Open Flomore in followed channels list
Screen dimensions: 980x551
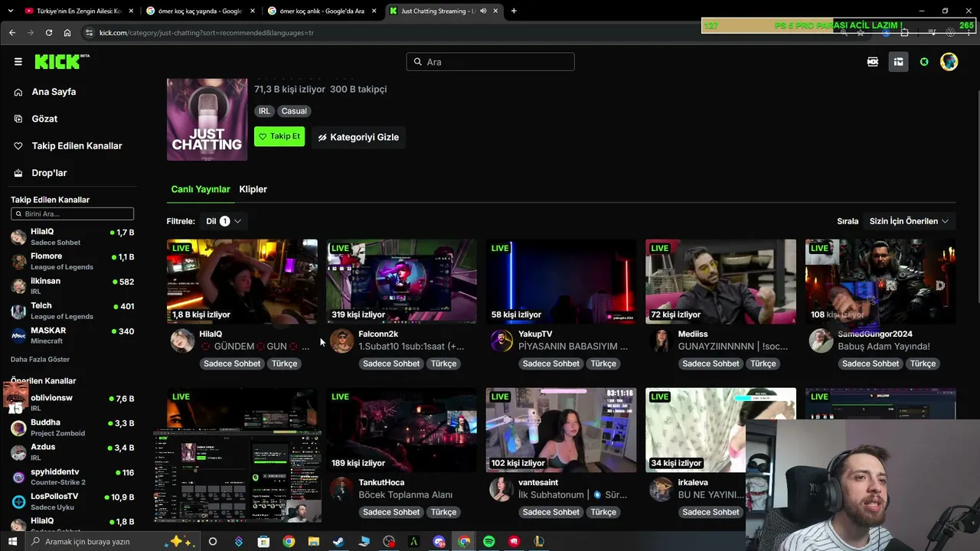[73, 261]
